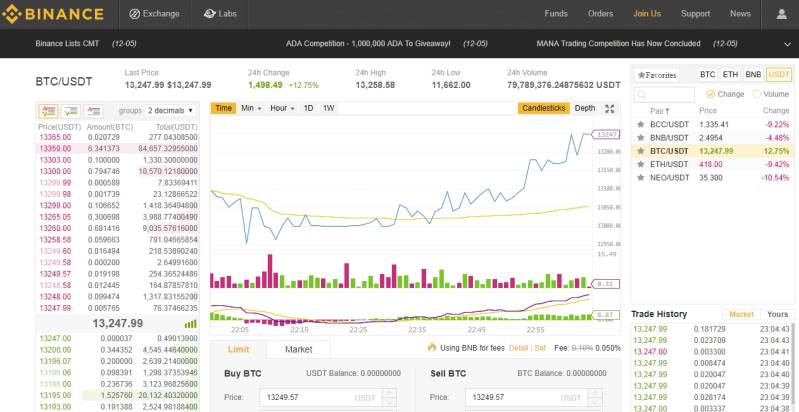Viewport: 799px width, 412px height.
Task: Select the ETH market tab
Action: (730, 75)
